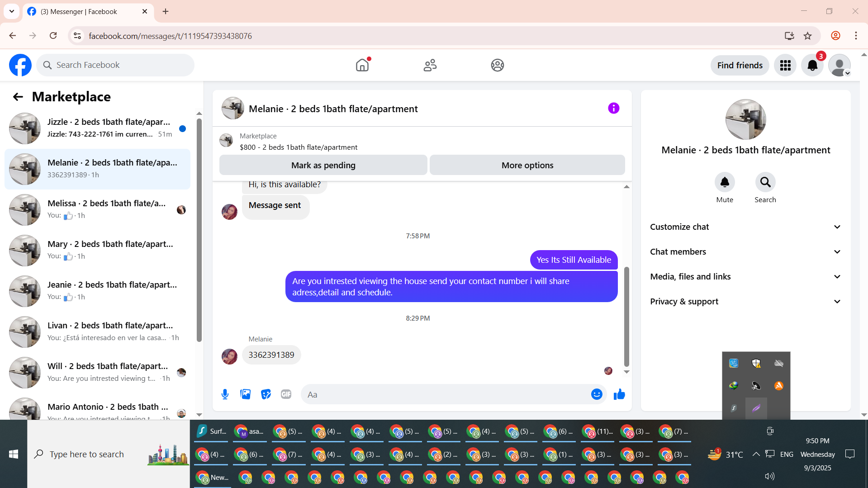868x488 pixels.
Task: Open the account profile avatar menu
Action: point(840,65)
